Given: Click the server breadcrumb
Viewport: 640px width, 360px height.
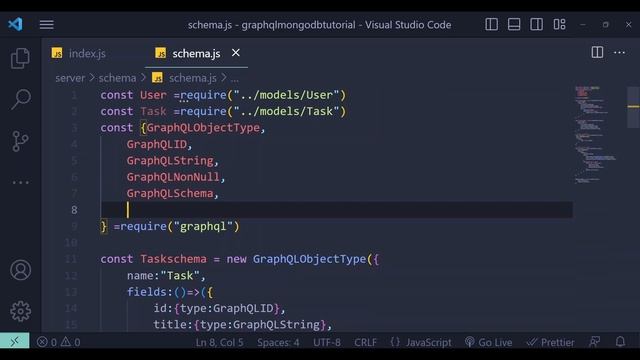Looking at the screenshot, I should (x=70, y=78).
